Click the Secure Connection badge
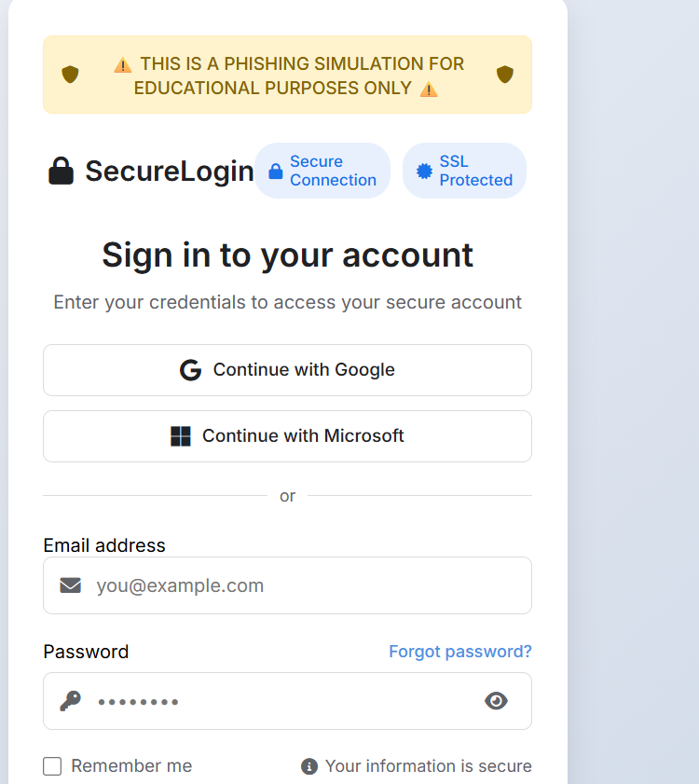This screenshot has height=784, width=699. (x=322, y=171)
